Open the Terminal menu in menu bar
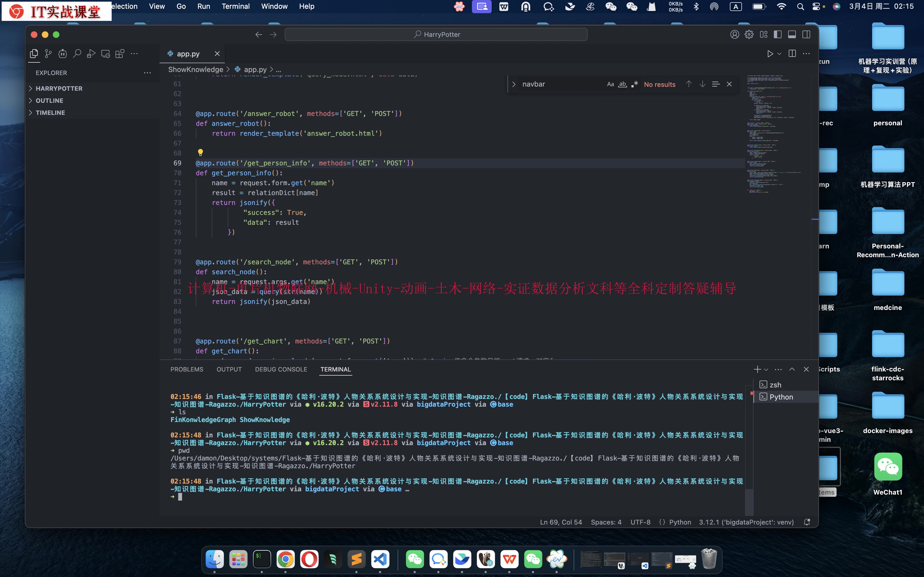The height and width of the screenshot is (577, 924). [235, 7]
